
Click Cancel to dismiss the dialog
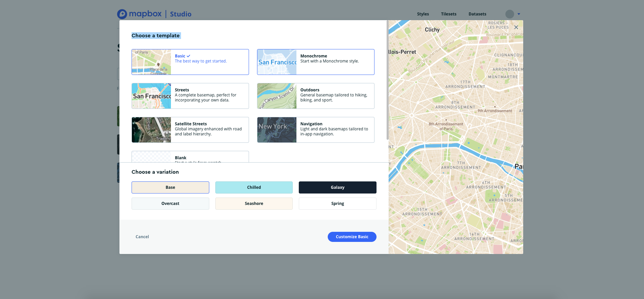point(142,237)
